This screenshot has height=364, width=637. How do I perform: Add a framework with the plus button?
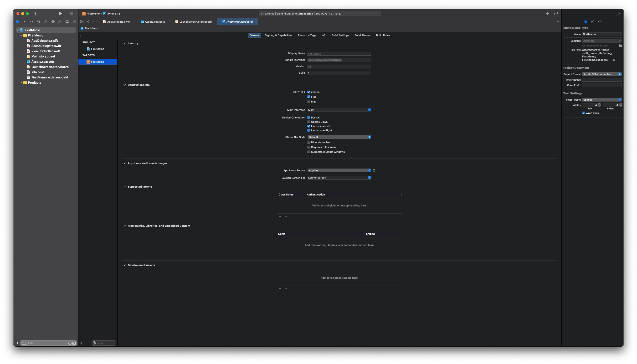pyautogui.click(x=280, y=256)
